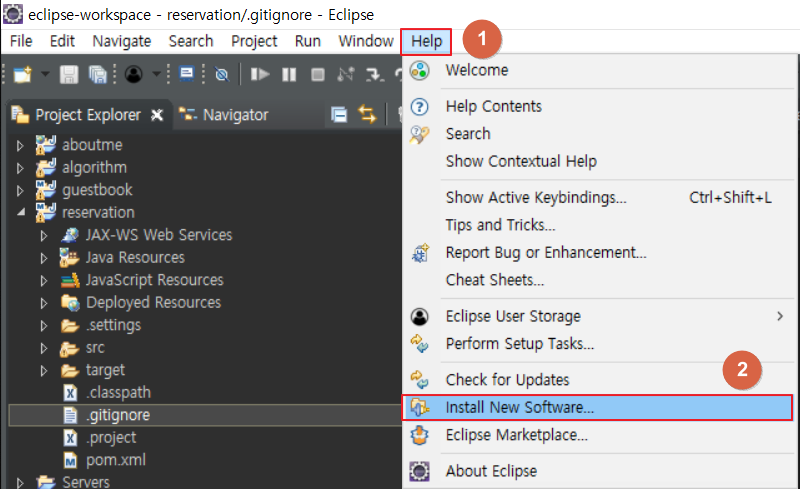Click the Java Resources icon
Viewport: 800px width, 489px height.
click(69, 257)
